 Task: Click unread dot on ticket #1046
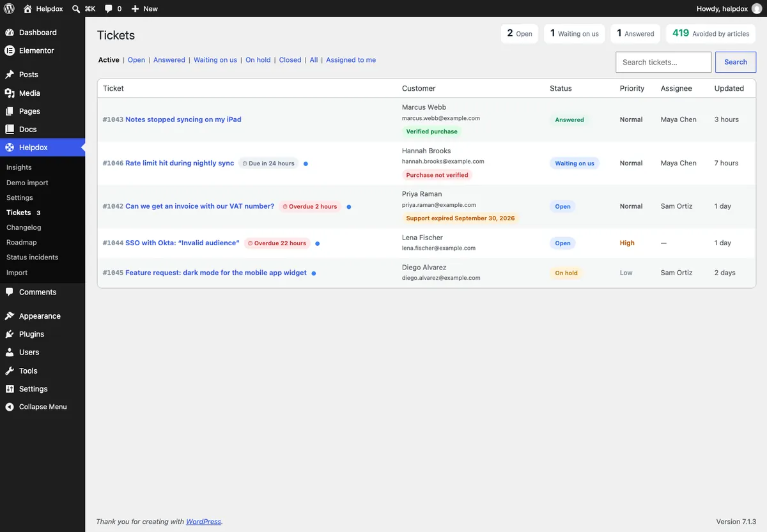click(x=306, y=163)
